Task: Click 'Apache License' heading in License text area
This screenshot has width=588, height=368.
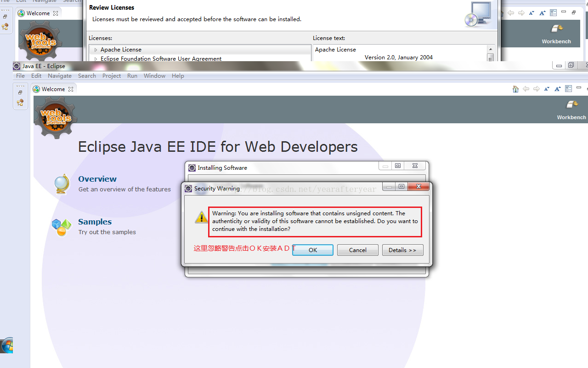Action: point(335,49)
